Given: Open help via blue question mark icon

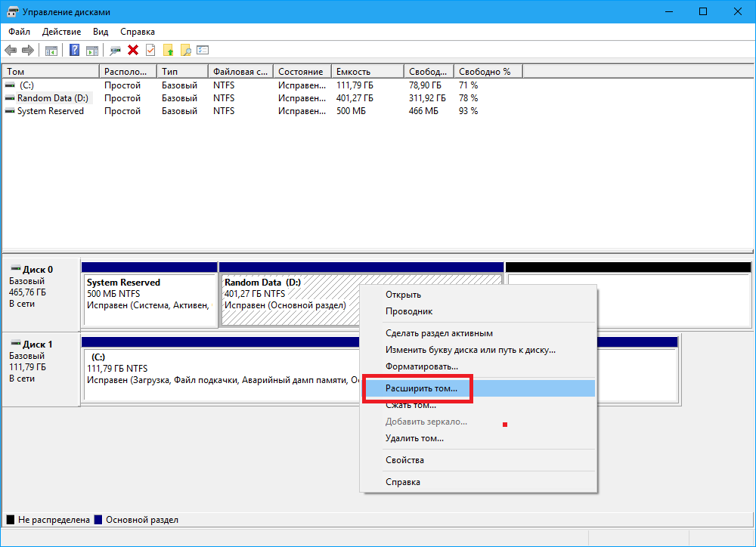Looking at the screenshot, I should click(74, 50).
